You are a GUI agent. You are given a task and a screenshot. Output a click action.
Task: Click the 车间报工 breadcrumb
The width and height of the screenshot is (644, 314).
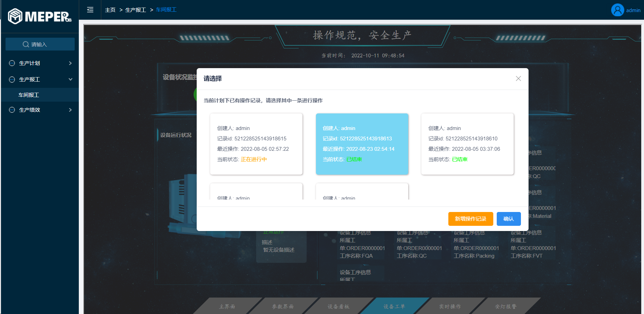pos(166,10)
